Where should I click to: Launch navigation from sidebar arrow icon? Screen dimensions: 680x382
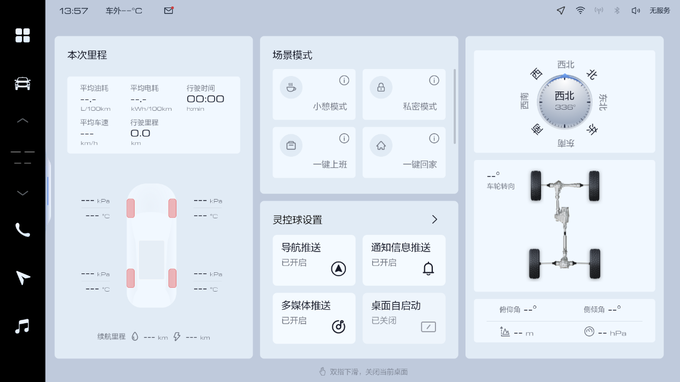(x=23, y=278)
